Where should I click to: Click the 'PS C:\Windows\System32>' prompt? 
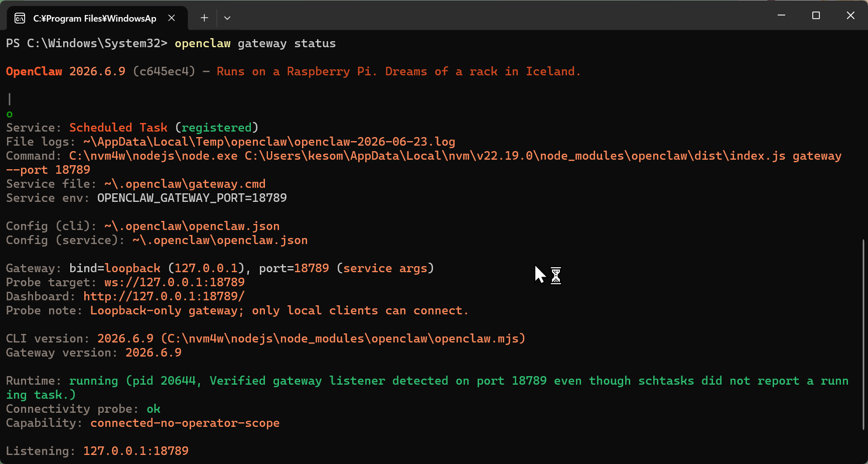[x=87, y=44]
